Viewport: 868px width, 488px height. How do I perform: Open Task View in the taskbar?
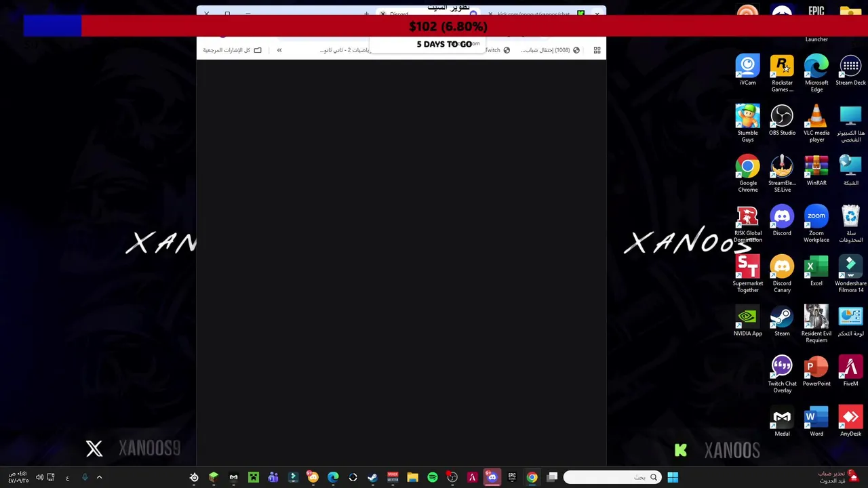click(552, 477)
